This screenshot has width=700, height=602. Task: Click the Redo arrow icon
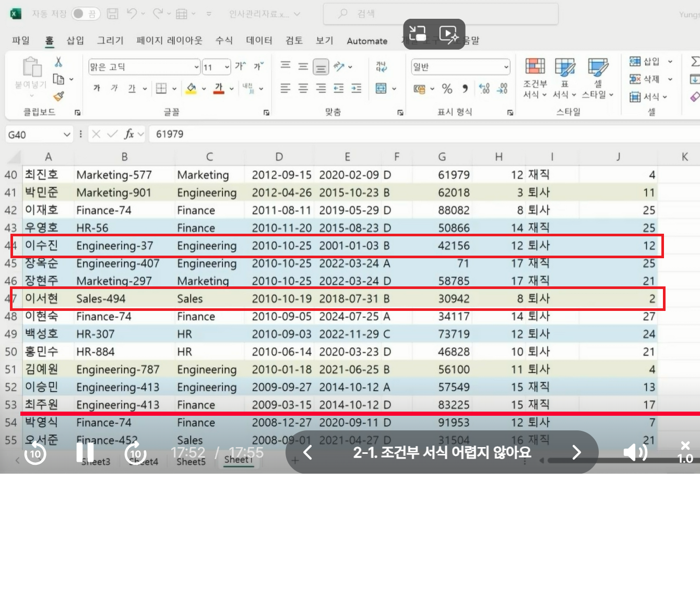pyautogui.click(x=158, y=14)
